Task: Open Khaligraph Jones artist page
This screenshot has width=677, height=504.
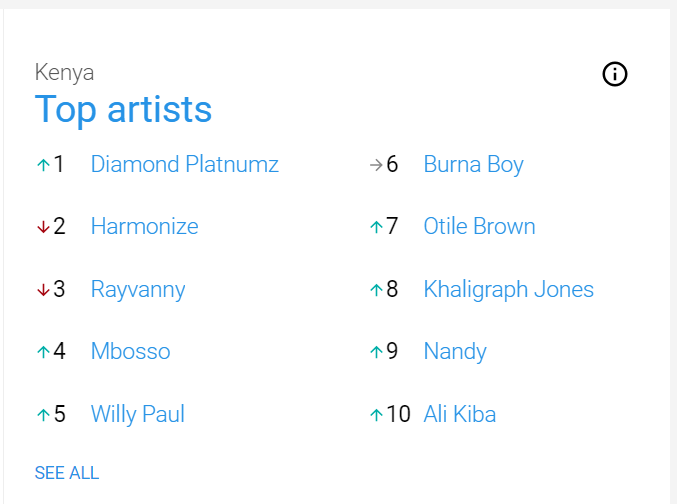Action: (509, 289)
